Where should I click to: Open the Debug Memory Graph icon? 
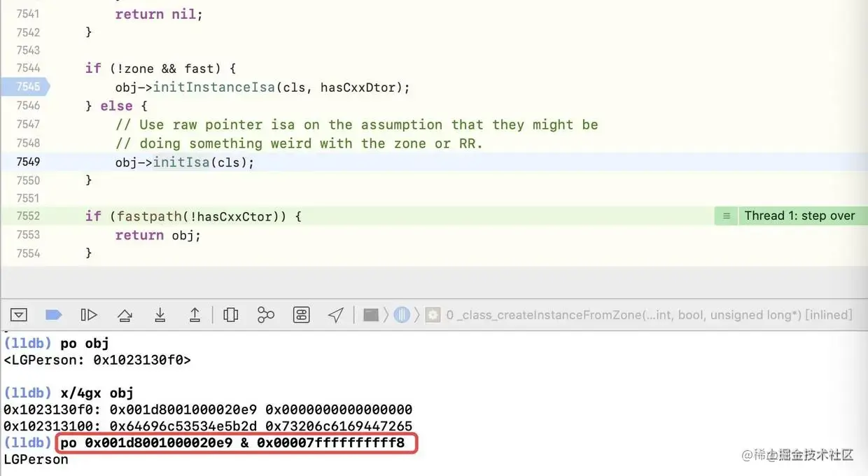tap(266, 315)
